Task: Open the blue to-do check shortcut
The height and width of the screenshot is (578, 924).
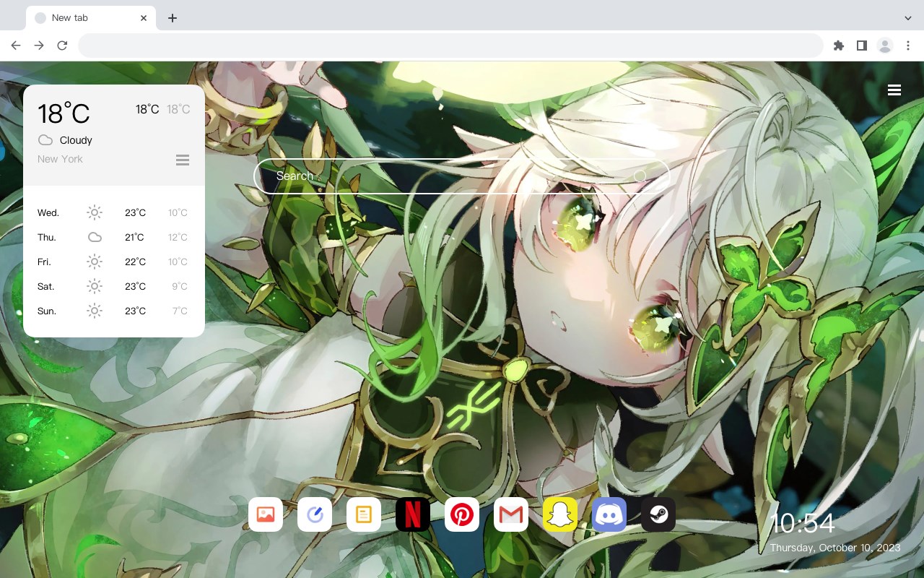Action: click(315, 514)
